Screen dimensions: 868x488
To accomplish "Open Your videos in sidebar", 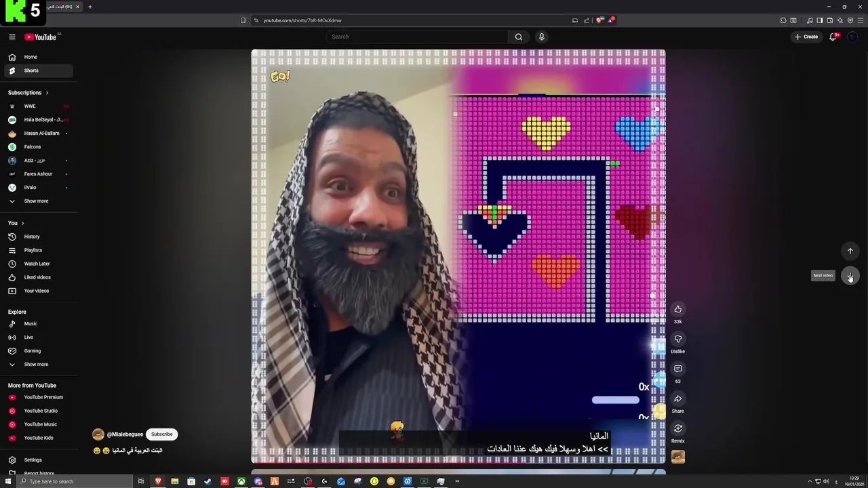I will tap(39, 291).
